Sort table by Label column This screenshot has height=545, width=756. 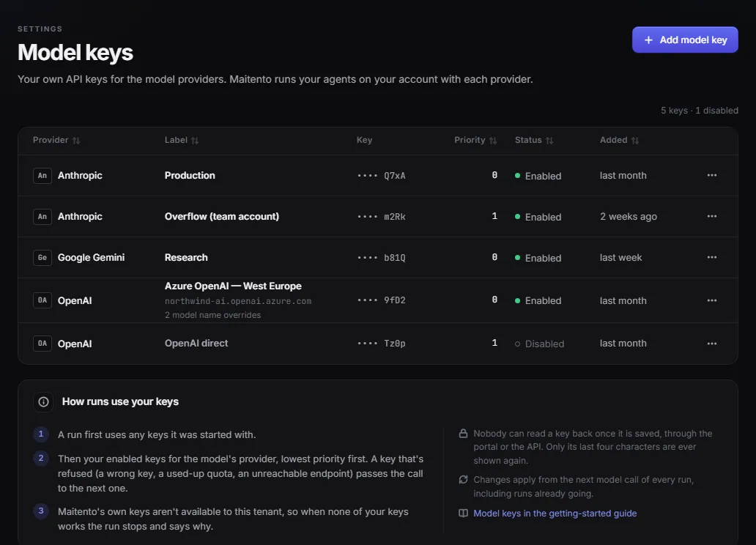coord(181,140)
